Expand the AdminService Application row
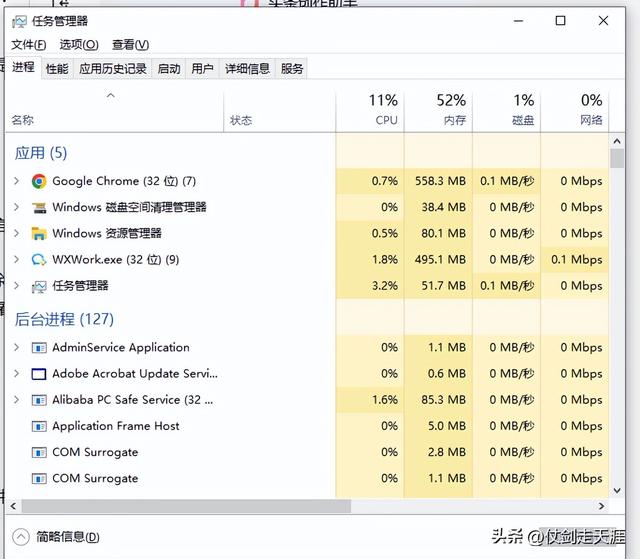 click(x=16, y=347)
